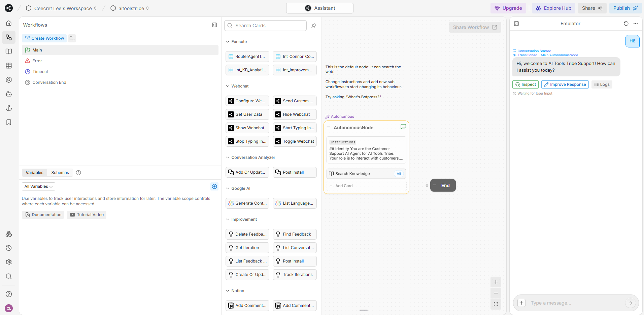Open the All Variables filter dropdown
The image size is (644, 315).
[x=38, y=186]
